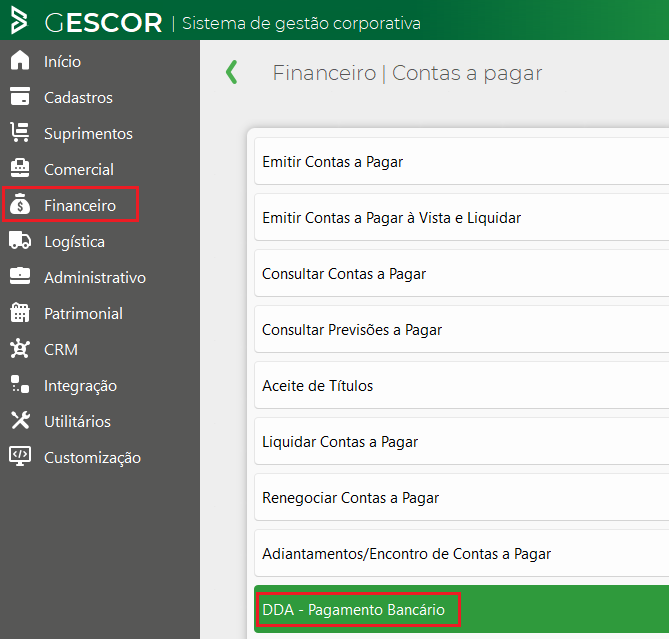Click the Financeiro money bag icon
This screenshot has width=669, height=639.
coord(20,205)
